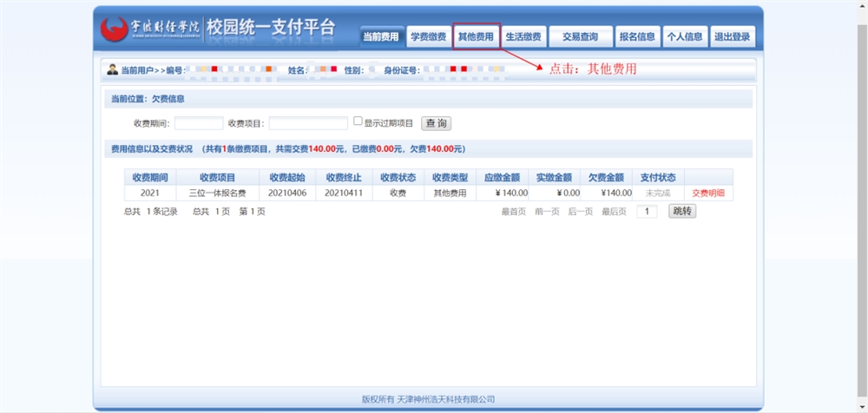Click the 支付状态 column header
The height and width of the screenshot is (413, 868).
click(658, 178)
